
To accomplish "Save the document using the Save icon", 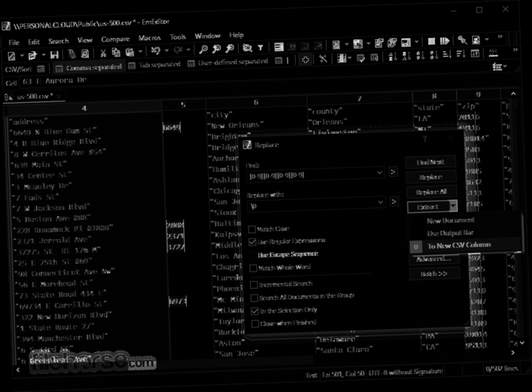I will point(54,54).
